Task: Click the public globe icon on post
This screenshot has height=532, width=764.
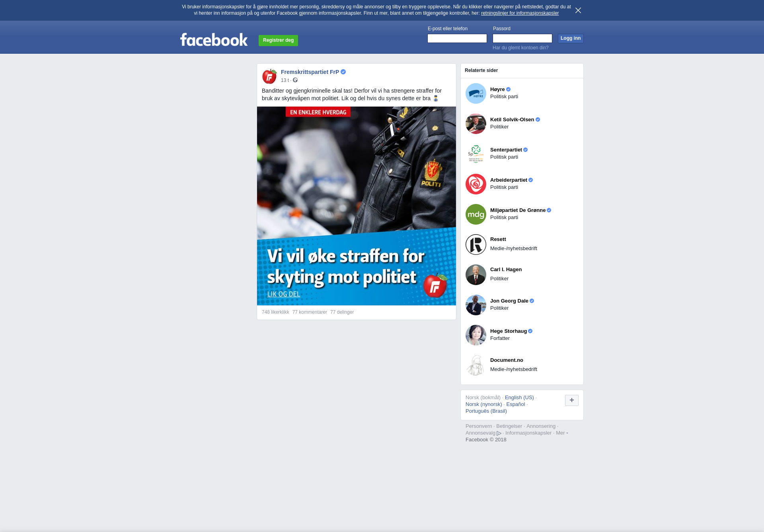Action: pyautogui.click(x=295, y=80)
